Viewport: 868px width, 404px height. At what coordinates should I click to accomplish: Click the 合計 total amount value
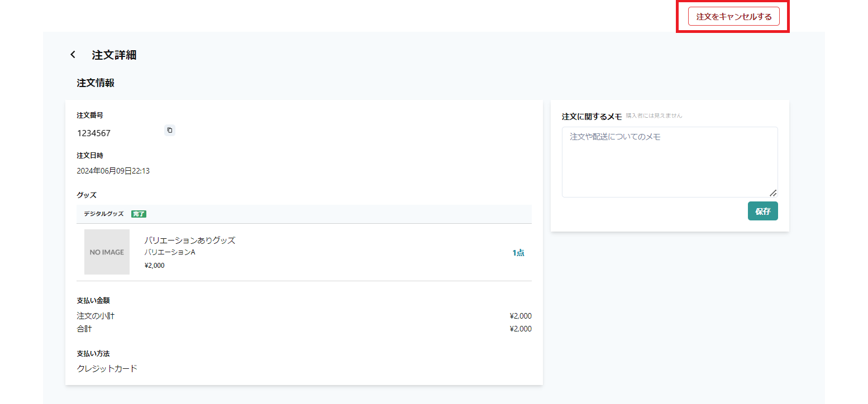(520, 329)
